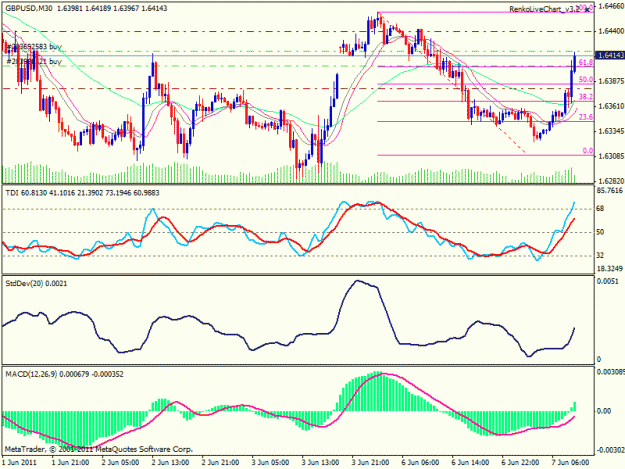Viewport: 625px width, 469px height.
Task: Click the 1.62820 price axis value
Action: click(x=611, y=181)
